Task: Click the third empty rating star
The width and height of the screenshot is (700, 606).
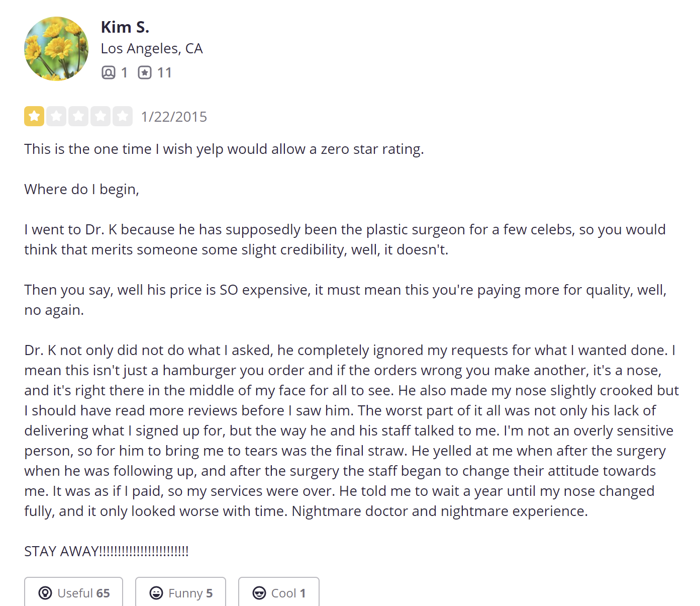Action: pos(78,116)
